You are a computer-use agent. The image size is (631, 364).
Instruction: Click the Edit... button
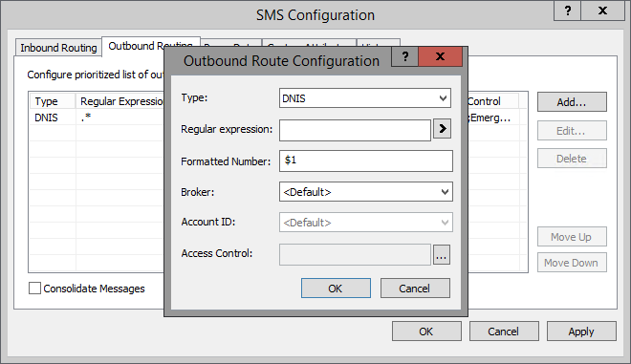572,130
